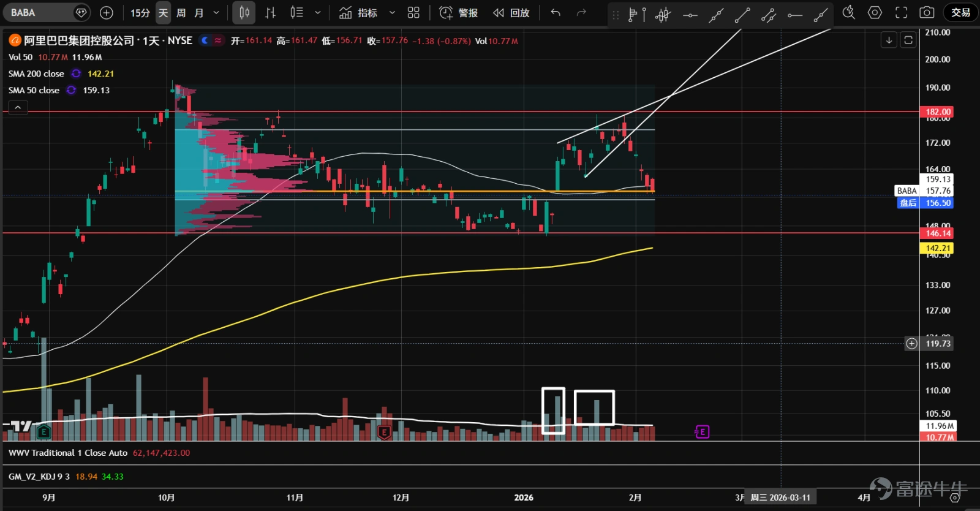Enter fullscreen mode
The width and height of the screenshot is (980, 511).
901,12
